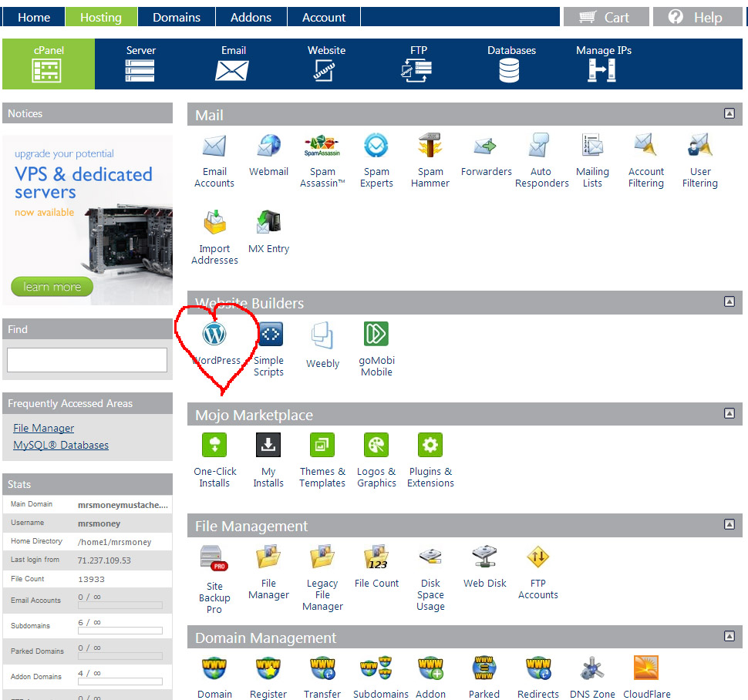Open Spam Hammer tool
Image resolution: width=748 pixels, height=700 pixels.
coord(430,146)
